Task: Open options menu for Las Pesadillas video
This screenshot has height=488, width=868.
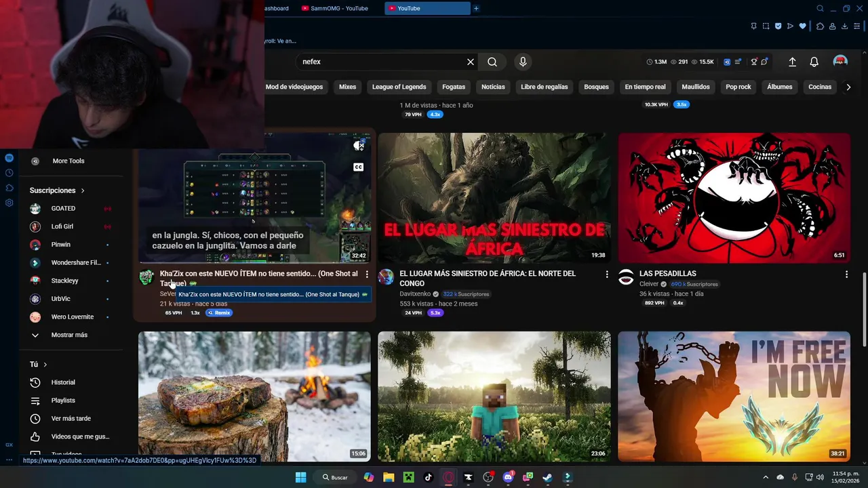Action: 846,274
